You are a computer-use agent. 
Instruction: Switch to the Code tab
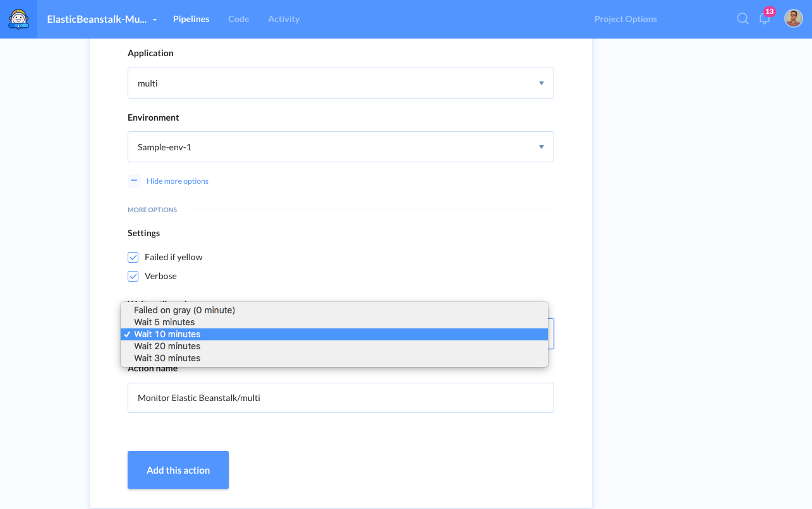coord(238,19)
